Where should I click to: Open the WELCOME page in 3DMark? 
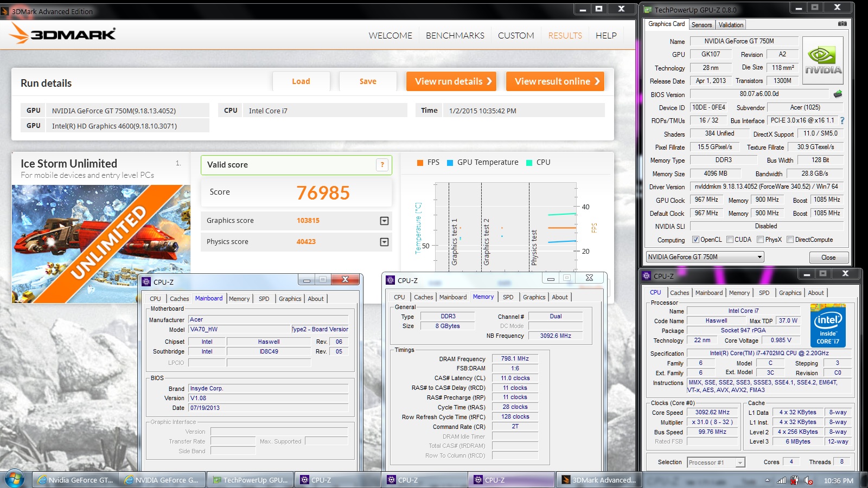point(391,35)
